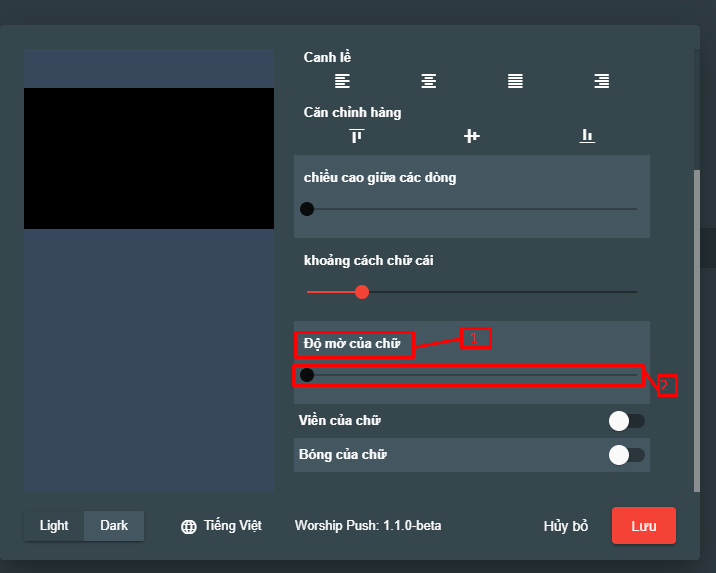Click the 'Bóng của chữ' label

click(x=343, y=455)
